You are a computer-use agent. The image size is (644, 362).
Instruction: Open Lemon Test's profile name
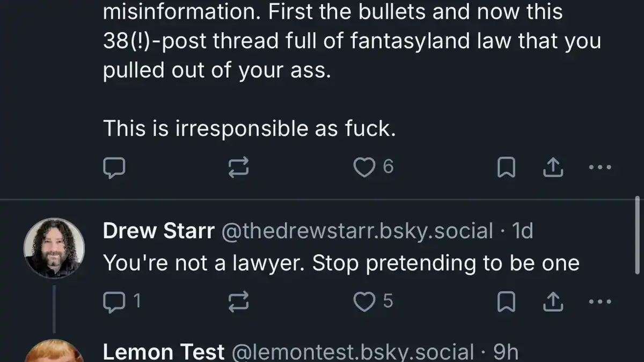pyautogui.click(x=164, y=352)
